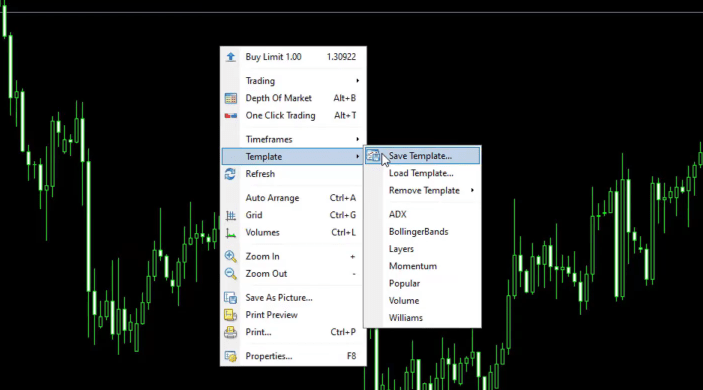Open Print Preview menu entry
This screenshot has height=390, width=703.
pos(293,315)
